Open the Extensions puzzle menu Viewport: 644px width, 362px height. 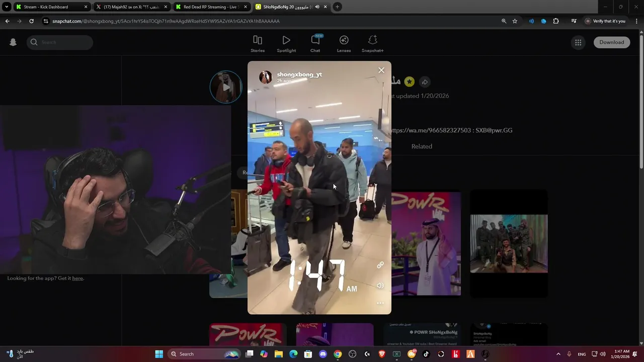[556, 21]
